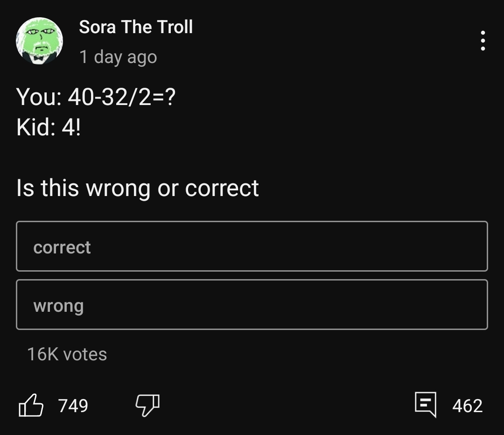Click the 749 likes count
504x435 pixels.
(73, 406)
